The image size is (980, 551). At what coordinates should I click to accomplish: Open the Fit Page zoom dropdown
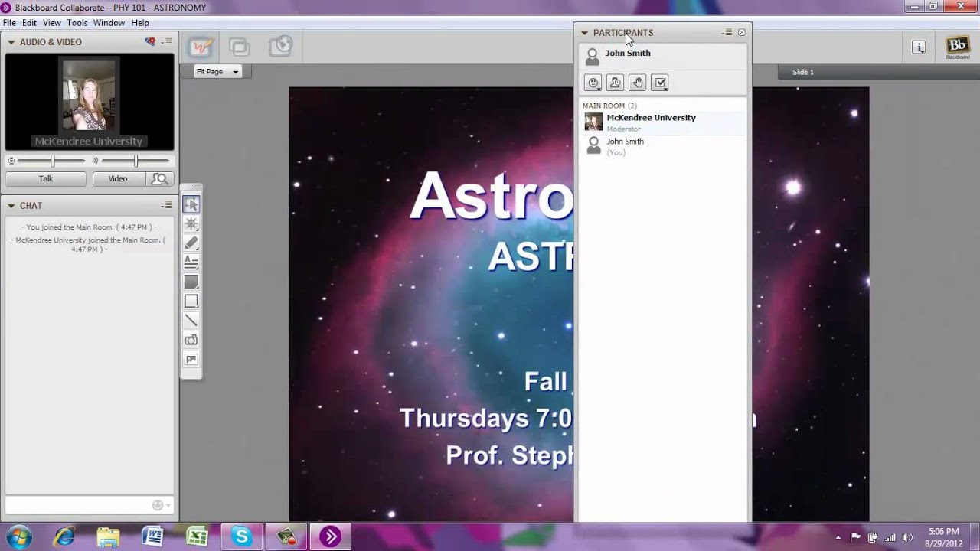217,71
